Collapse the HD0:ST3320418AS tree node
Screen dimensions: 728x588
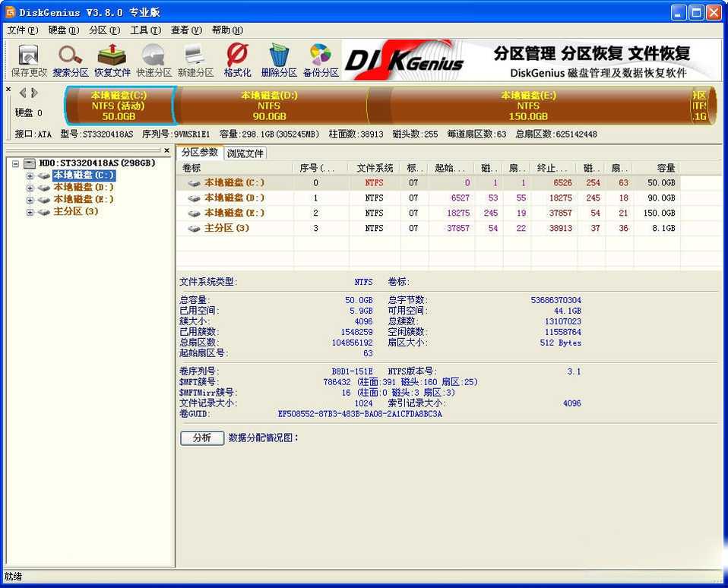pyautogui.click(x=16, y=164)
